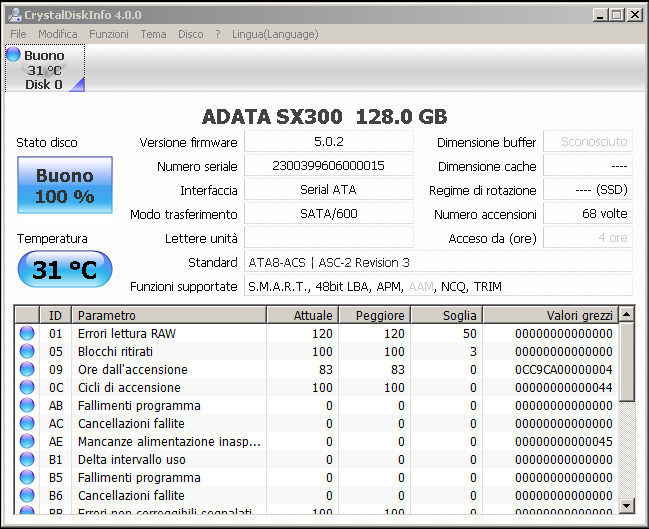
Task: Click the Buono 100 % health status button
Action: click(65, 185)
